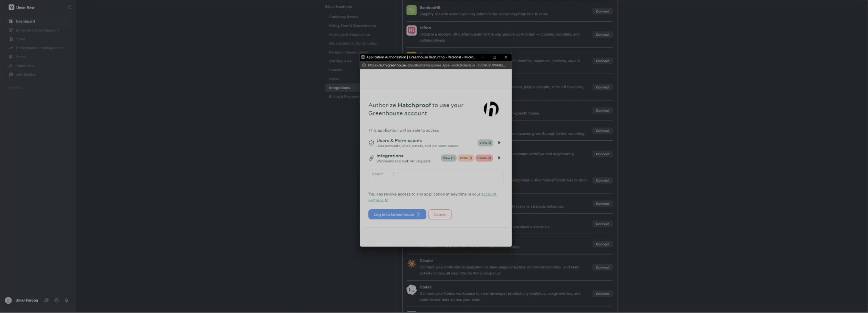This screenshot has height=313, width=868.
Task: Click View (1) badge for Users & Permissions
Action: click(x=485, y=143)
